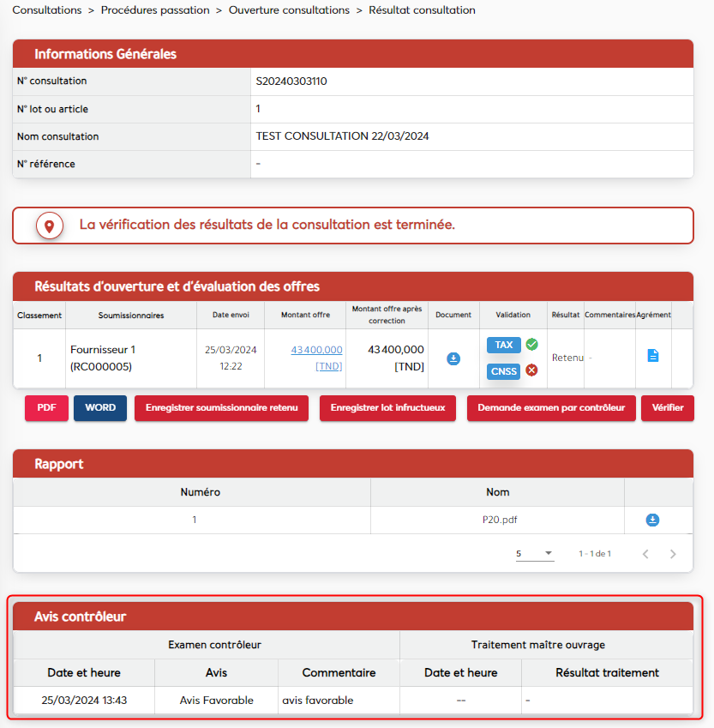
Task: Go to next page of Rapport table
Action: (673, 554)
